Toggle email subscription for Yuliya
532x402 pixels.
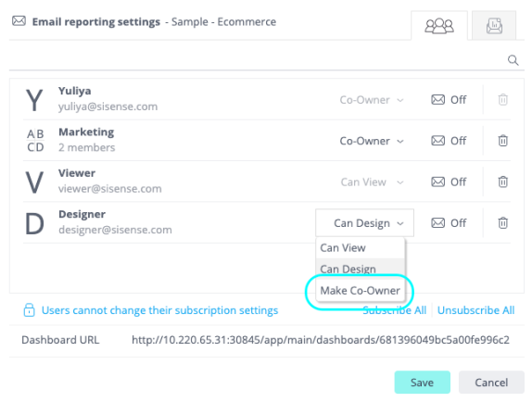449,100
